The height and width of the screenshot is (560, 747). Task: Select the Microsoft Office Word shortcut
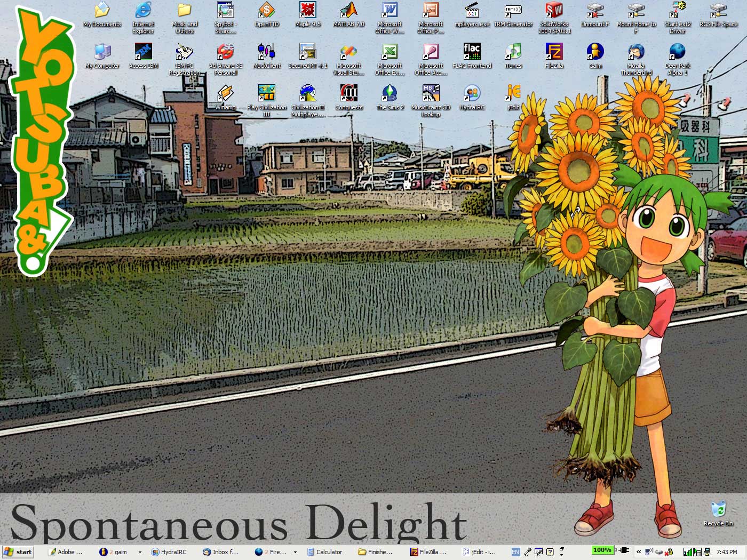click(x=390, y=18)
